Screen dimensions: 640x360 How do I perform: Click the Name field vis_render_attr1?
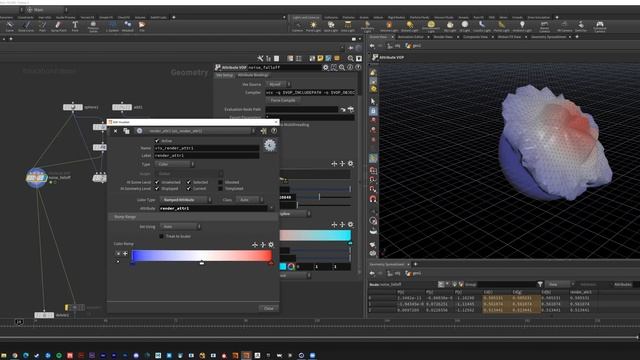(x=207, y=148)
